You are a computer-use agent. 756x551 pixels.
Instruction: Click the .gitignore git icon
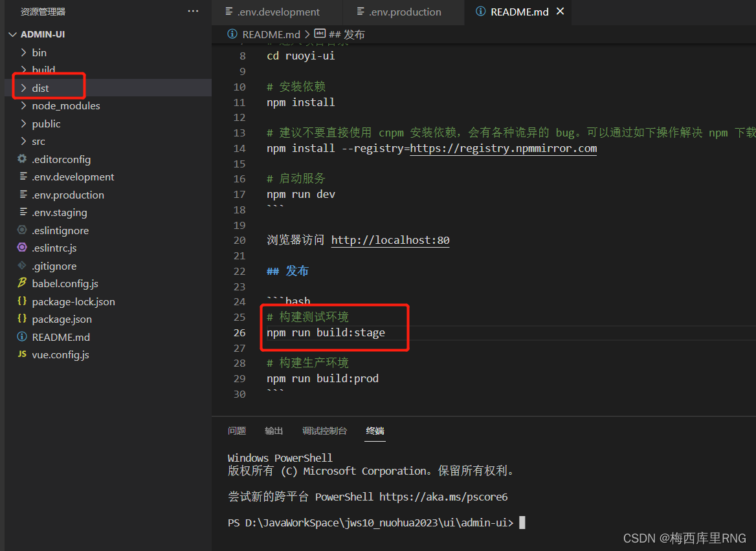[x=22, y=266]
